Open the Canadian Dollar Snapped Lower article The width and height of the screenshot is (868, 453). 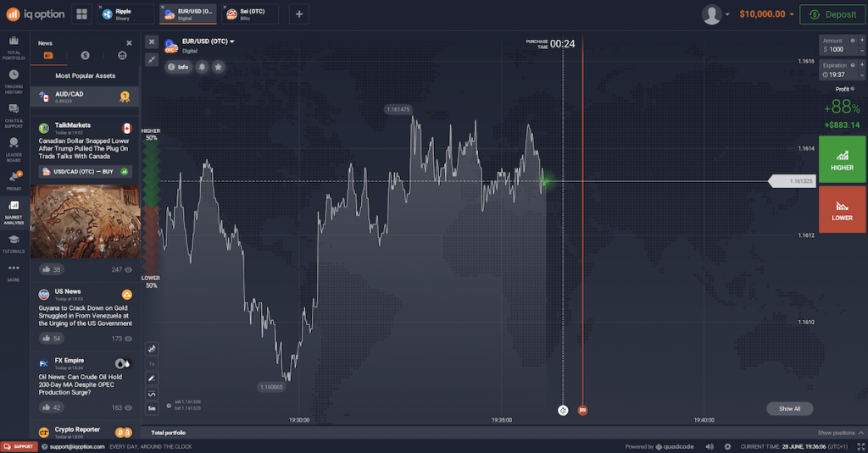point(84,149)
